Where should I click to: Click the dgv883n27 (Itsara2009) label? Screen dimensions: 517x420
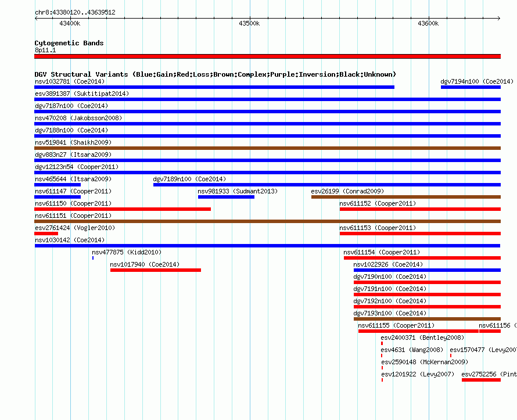(73, 155)
